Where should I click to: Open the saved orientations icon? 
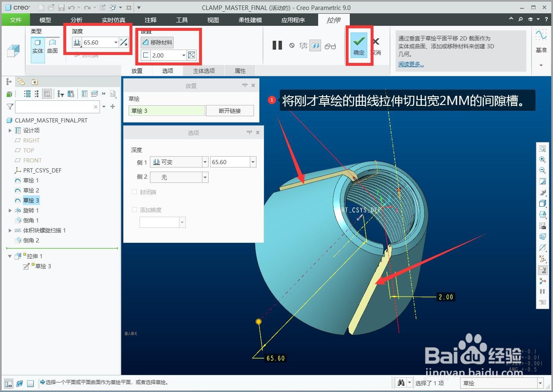pyautogui.click(x=543, y=215)
